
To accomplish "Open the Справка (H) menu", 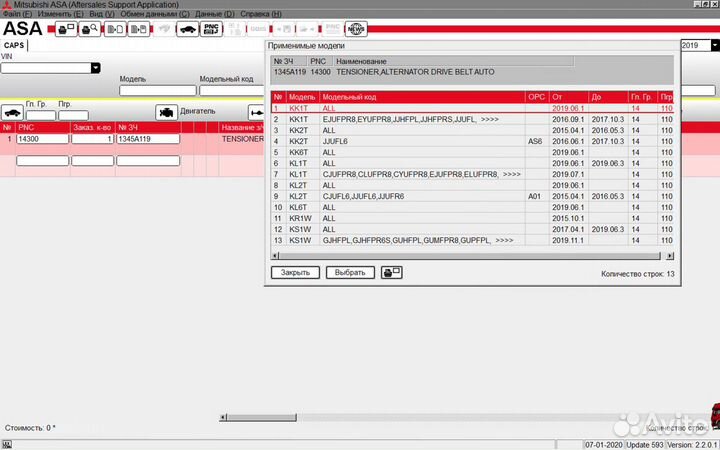I will 261,15.
